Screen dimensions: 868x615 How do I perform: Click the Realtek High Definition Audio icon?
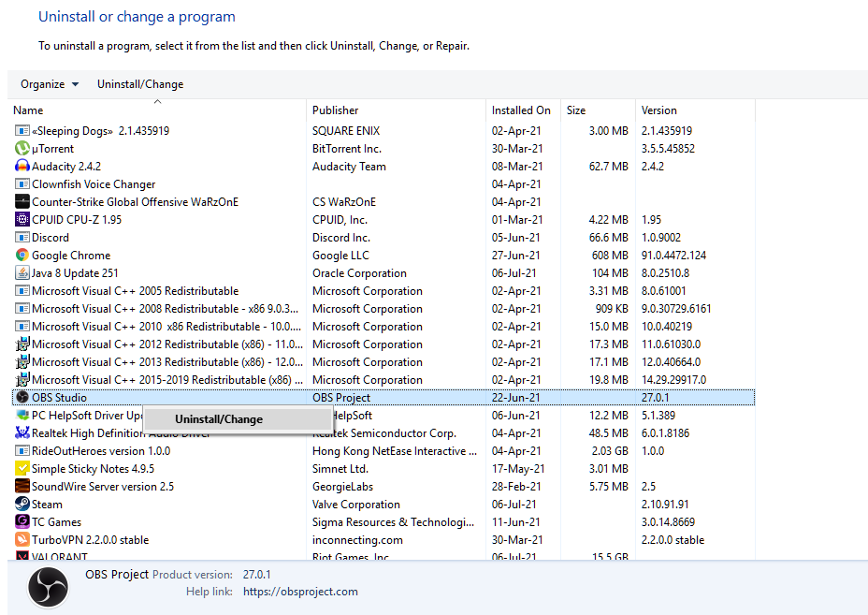22,432
